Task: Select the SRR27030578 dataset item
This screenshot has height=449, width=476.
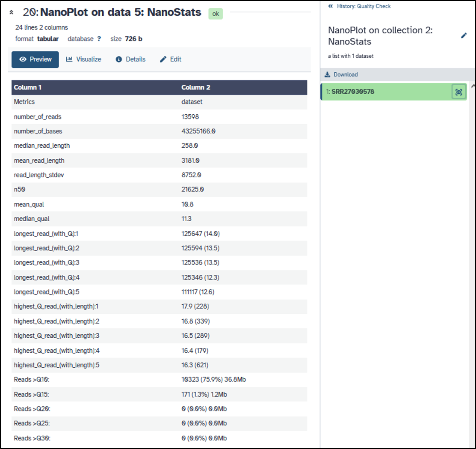Action: (393, 92)
